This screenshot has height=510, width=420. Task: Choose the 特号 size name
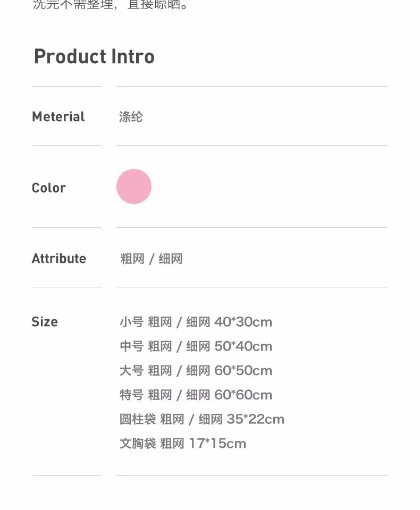pos(131,395)
